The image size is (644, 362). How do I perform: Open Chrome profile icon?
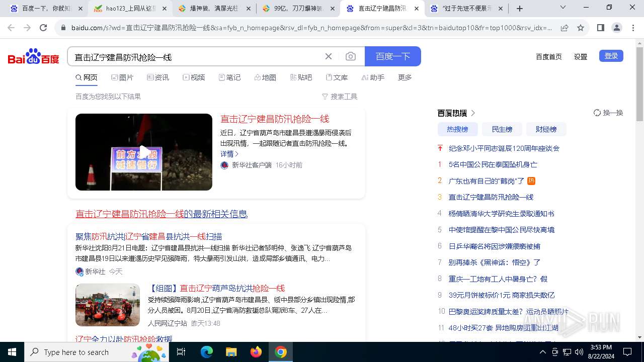[x=617, y=28]
